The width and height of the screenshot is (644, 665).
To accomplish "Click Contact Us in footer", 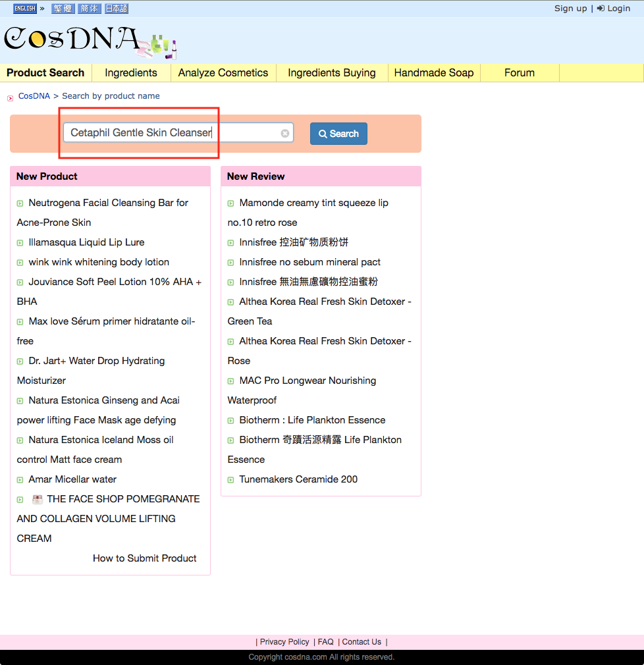I will (362, 642).
